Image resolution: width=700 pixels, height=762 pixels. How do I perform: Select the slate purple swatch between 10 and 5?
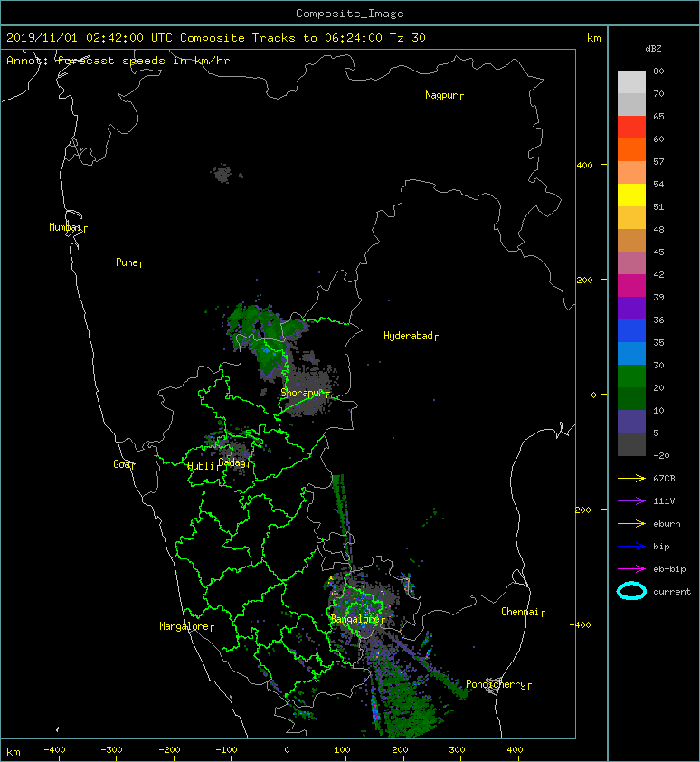coord(631,421)
